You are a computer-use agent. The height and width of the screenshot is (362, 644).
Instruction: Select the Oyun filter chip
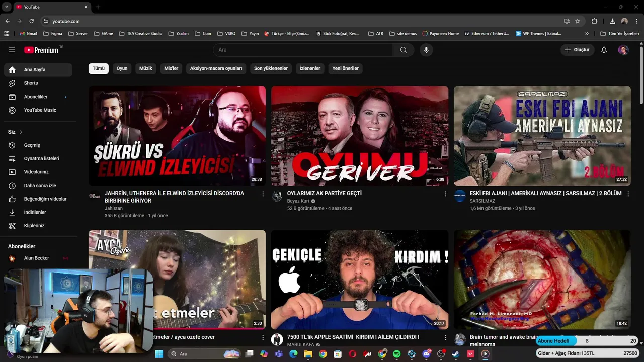pyautogui.click(x=122, y=68)
